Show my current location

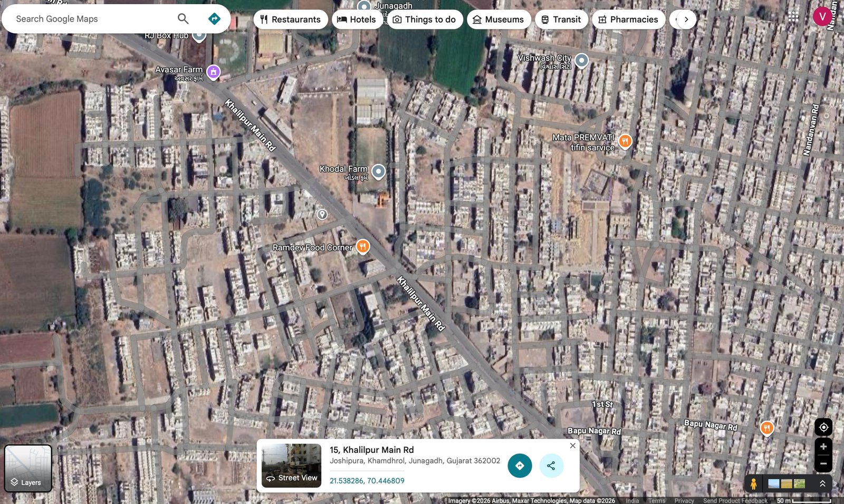tap(823, 427)
